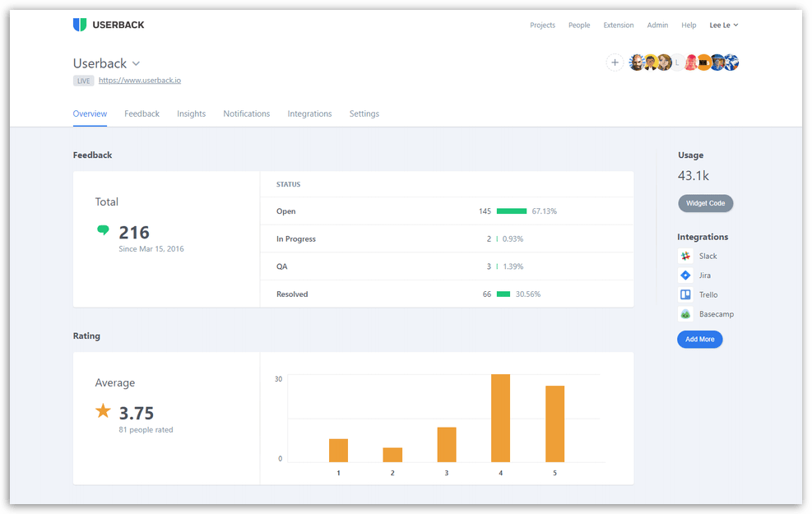
Task: Click the rating bar for 4 stars
Action: [x=500, y=415]
